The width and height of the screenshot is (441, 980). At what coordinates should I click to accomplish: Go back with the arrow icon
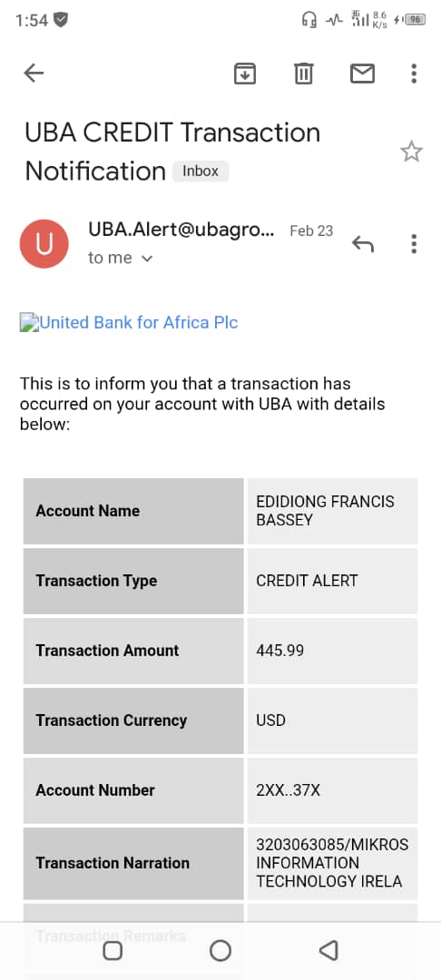34,73
